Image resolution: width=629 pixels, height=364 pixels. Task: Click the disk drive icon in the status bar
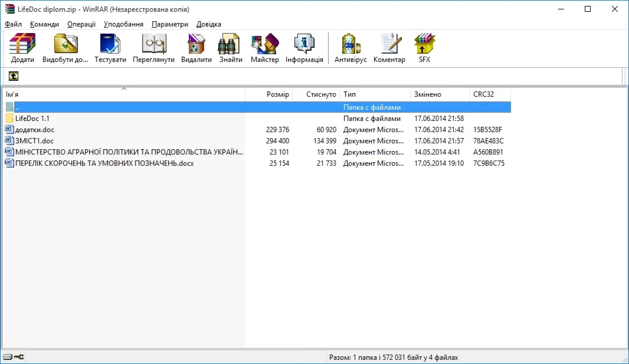(x=8, y=357)
